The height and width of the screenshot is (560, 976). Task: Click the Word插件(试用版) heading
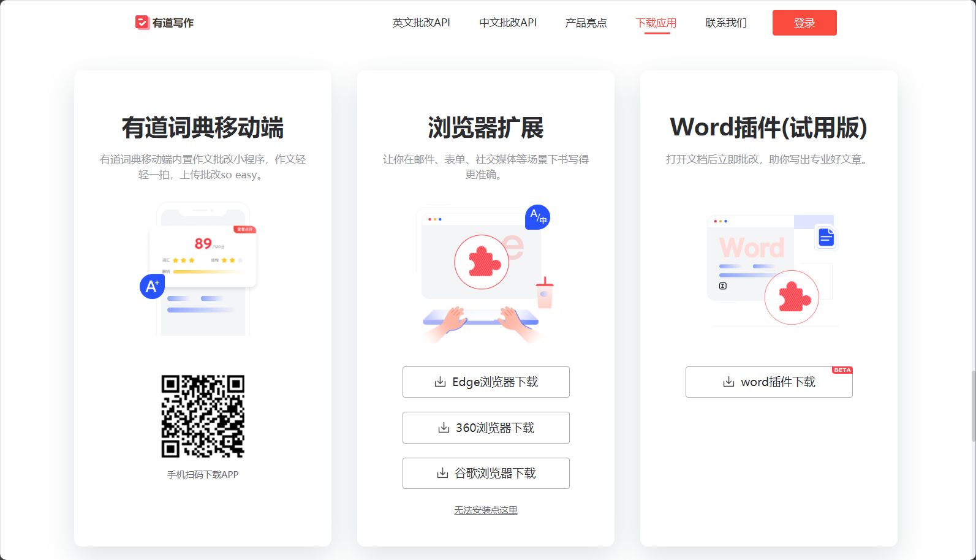pos(769,127)
